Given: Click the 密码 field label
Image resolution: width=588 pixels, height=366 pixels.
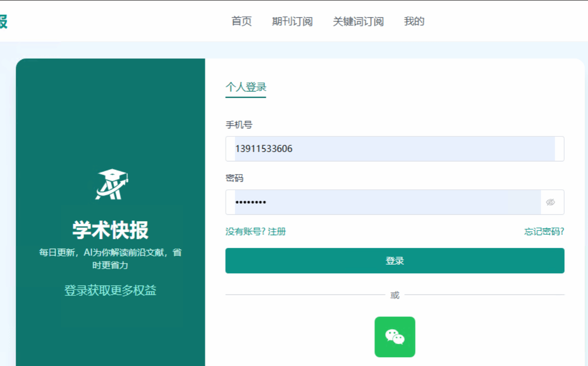Looking at the screenshot, I should click(x=234, y=178).
